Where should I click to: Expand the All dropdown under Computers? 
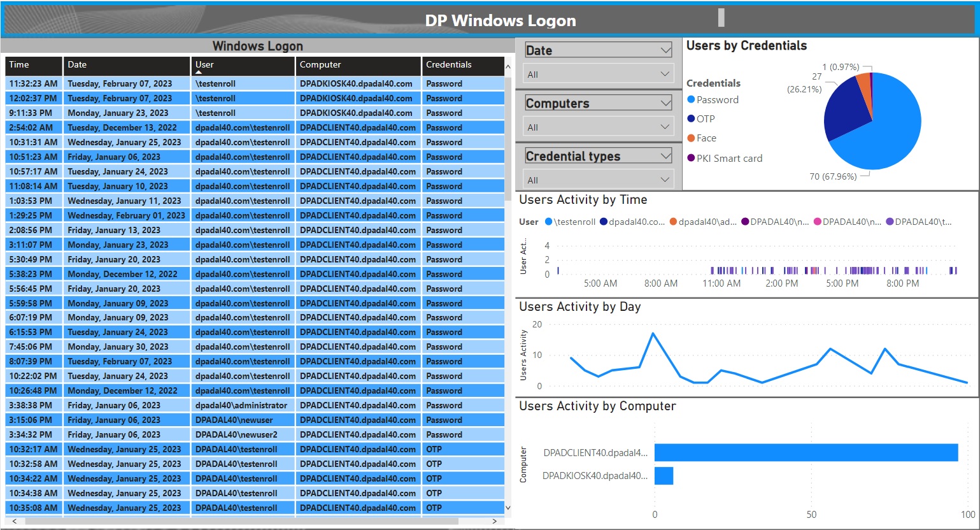598,127
